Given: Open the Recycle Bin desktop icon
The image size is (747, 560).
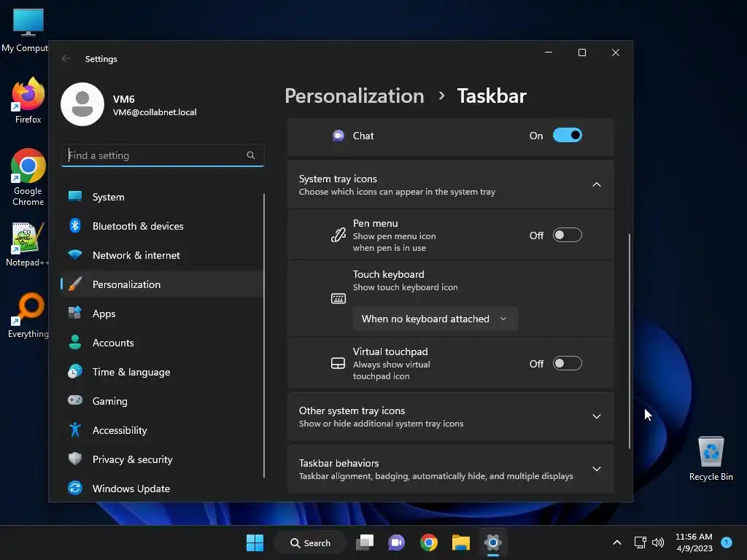Looking at the screenshot, I should pyautogui.click(x=711, y=459).
